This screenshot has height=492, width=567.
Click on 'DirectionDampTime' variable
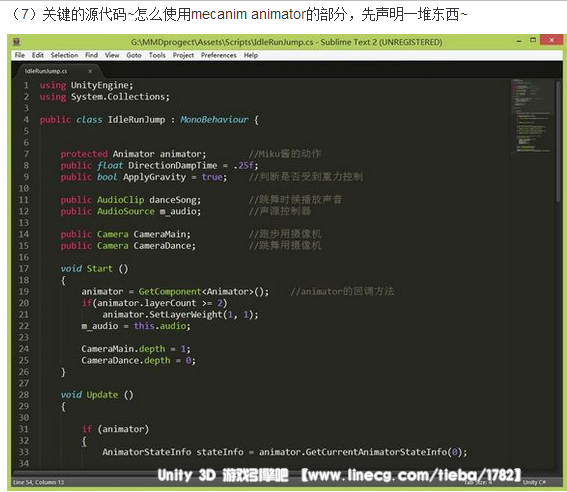[x=172, y=166]
